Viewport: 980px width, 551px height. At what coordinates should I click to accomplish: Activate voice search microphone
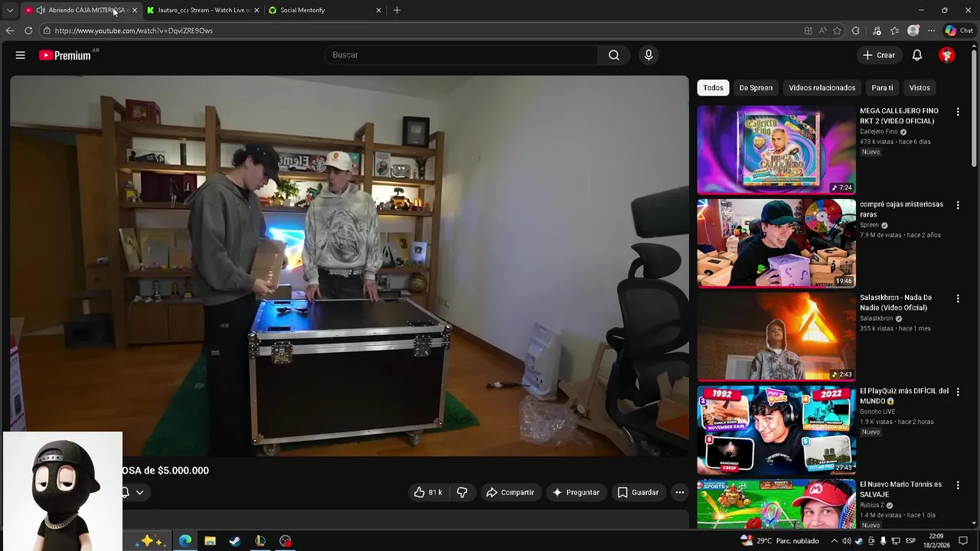click(648, 55)
